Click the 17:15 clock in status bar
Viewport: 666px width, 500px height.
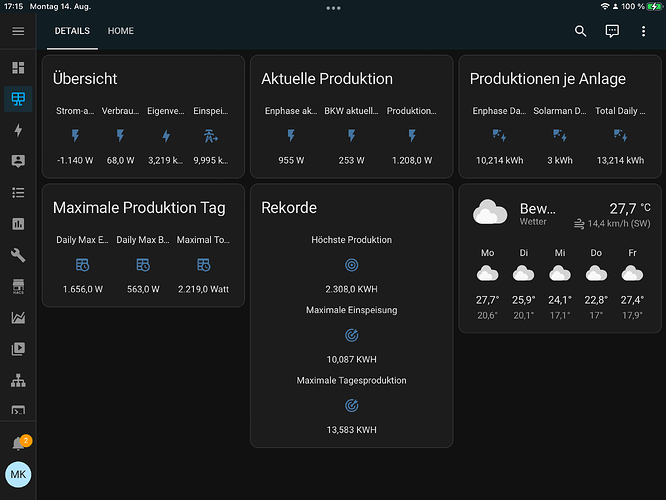13,6
